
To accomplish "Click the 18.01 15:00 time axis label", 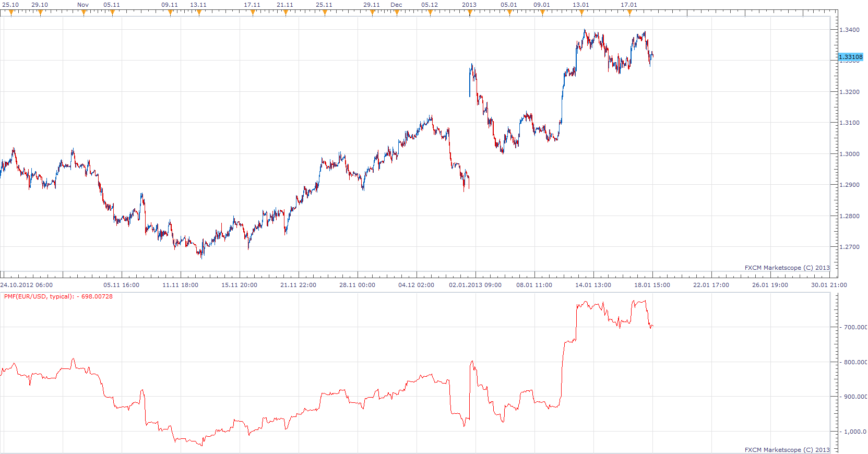I will pyautogui.click(x=652, y=285).
